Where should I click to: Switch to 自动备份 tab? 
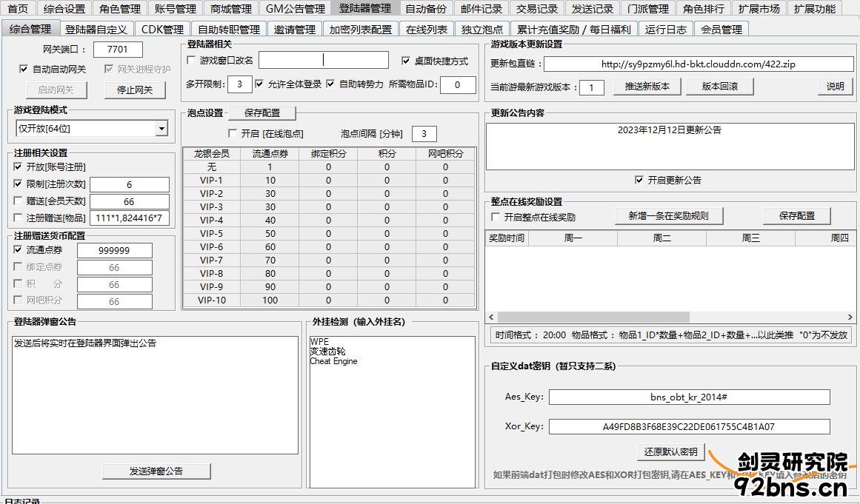click(x=426, y=9)
